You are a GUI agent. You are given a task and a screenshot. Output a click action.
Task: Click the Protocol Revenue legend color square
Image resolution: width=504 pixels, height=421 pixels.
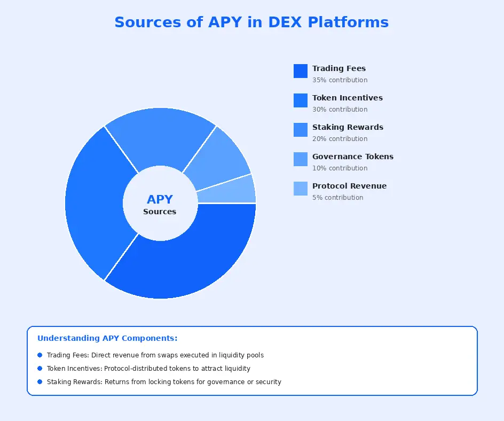coord(300,188)
